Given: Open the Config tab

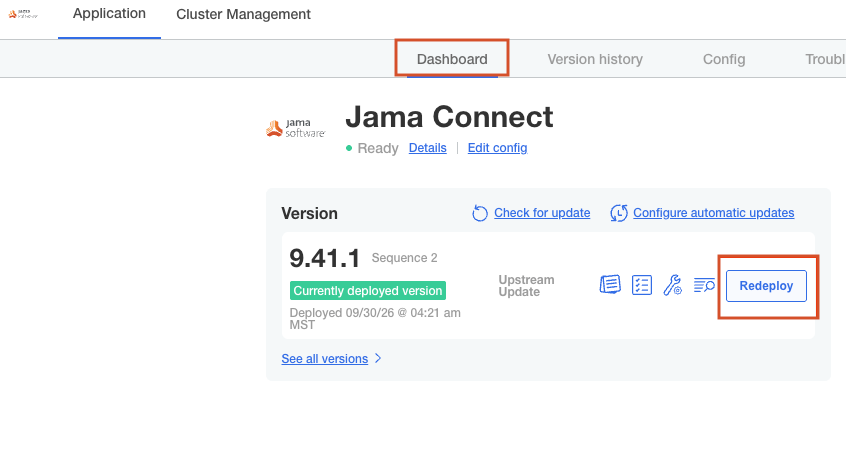Looking at the screenshot, I should coord(724,59).
